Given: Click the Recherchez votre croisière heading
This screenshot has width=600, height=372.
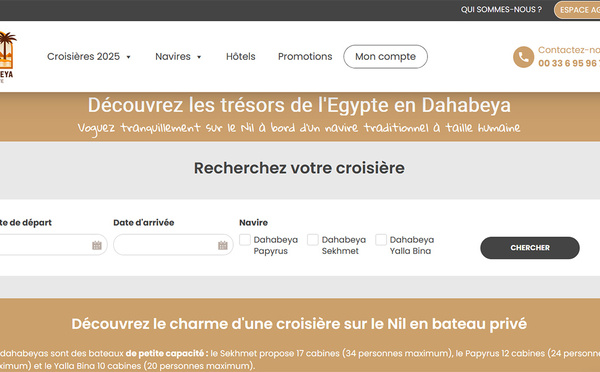Looking at the screenshot, I should (299, 168).
